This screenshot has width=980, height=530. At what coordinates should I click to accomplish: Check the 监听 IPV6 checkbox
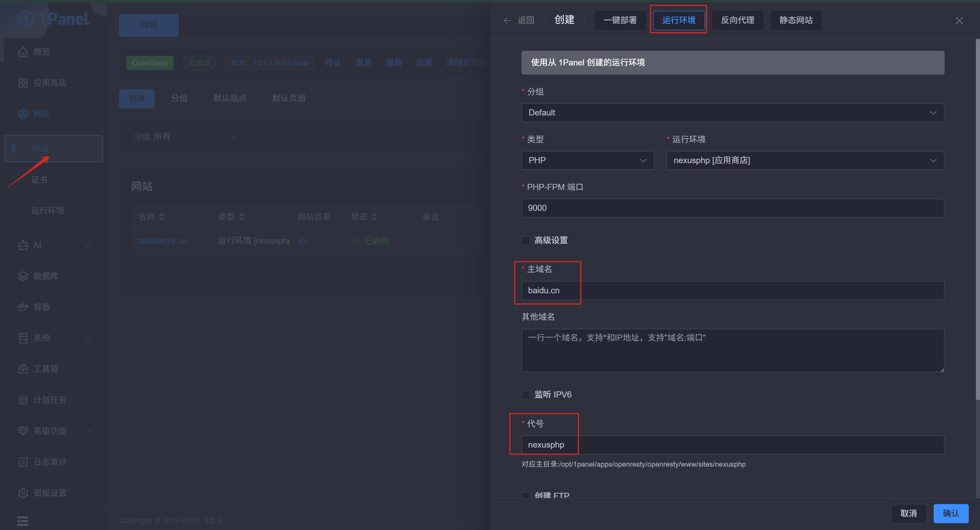525,394
